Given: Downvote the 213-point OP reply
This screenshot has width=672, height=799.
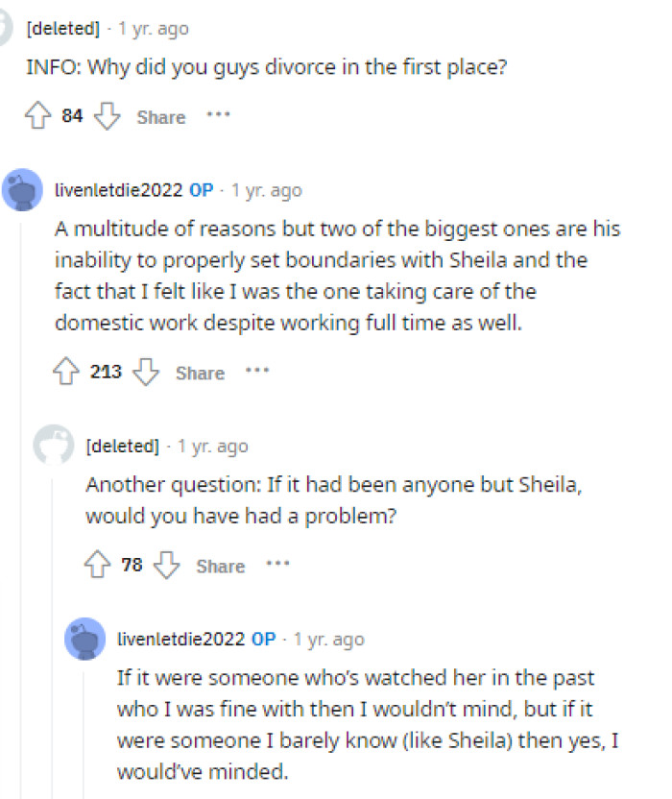Looking at the screenshot, I should pyautogui.click(x=146, y=372).
